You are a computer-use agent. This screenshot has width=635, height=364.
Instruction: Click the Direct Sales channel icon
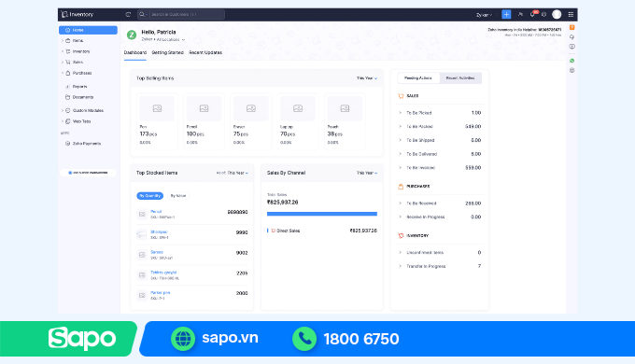click(x=274, y=231)
